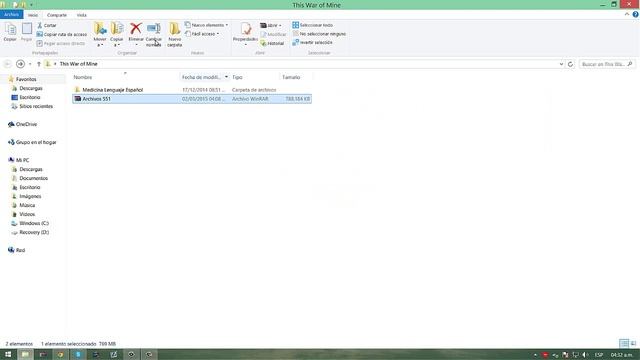
Task: Click the Windows Start button
Action: pos(8,354)
